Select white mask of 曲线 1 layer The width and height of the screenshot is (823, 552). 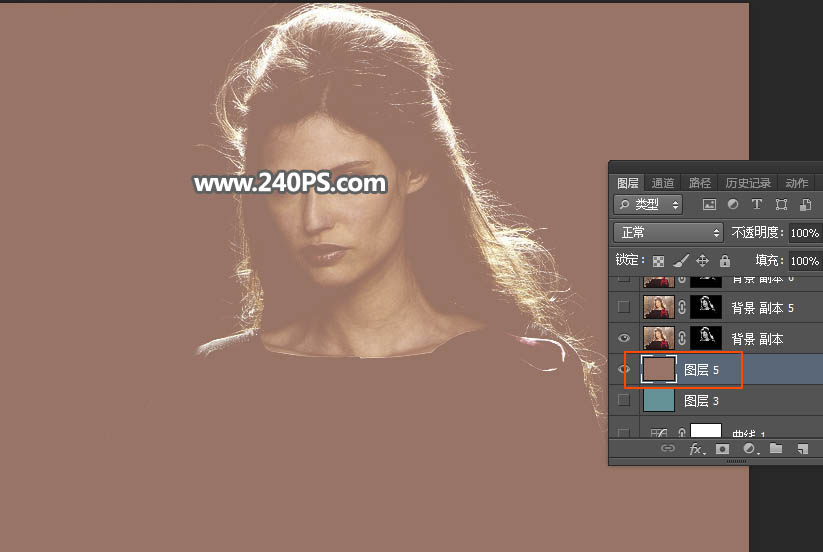coord(706,431)
